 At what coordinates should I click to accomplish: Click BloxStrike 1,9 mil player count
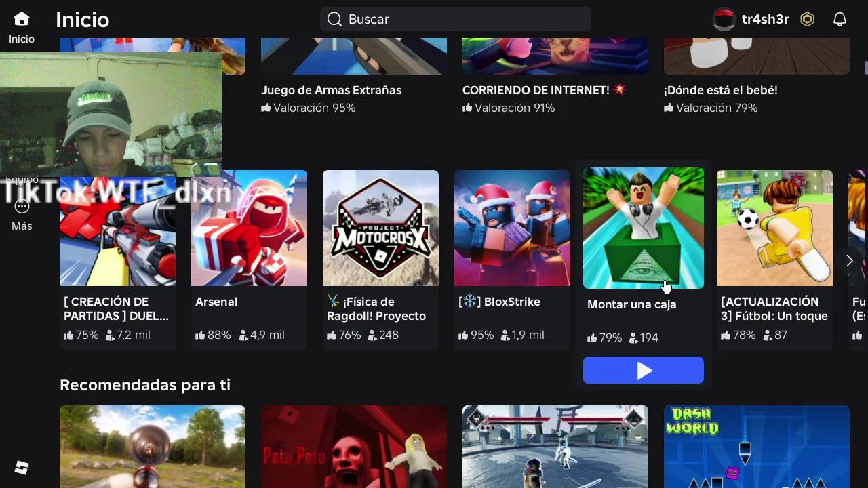click(x=523, y=335)
